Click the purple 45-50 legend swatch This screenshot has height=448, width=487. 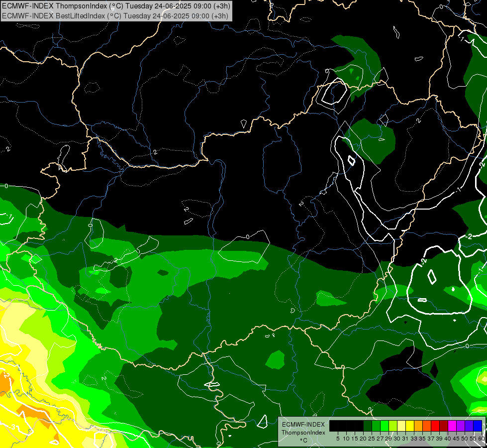coord(461,426)
